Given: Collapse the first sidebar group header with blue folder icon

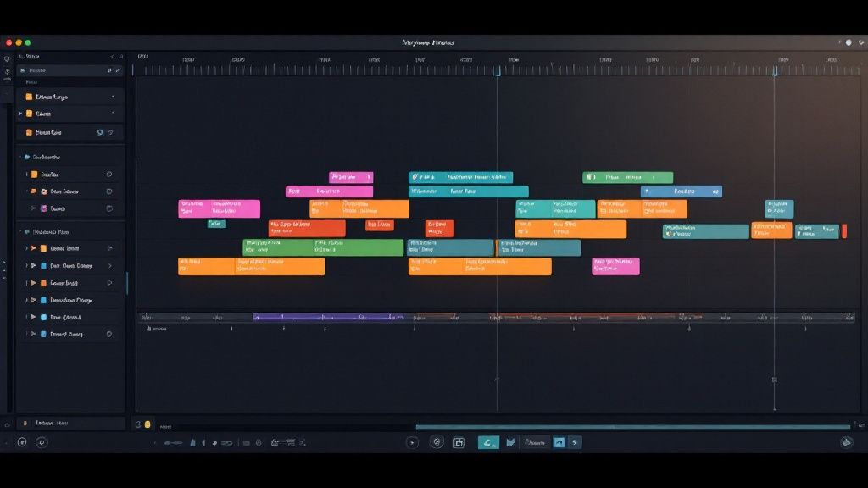Looking at the screenshot, I should 21,157.
